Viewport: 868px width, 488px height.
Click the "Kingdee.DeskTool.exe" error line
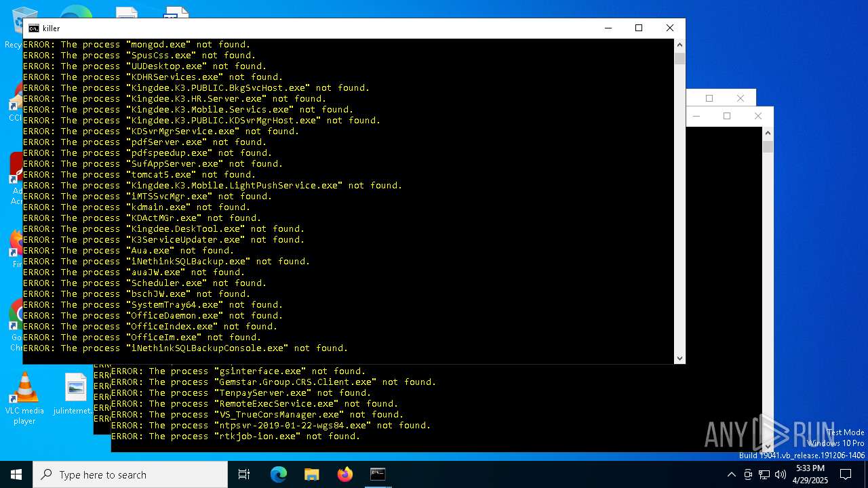(x=163, y=229)
